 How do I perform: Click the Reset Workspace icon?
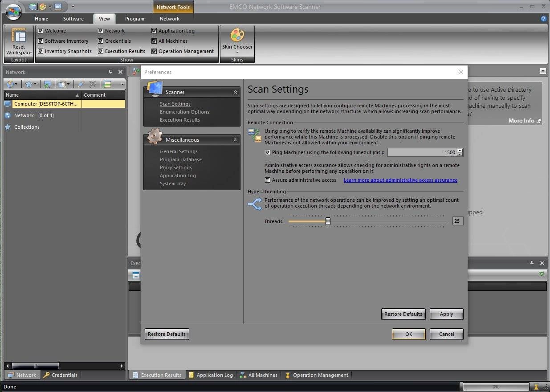pyautogui.click(x=19, y=36)
